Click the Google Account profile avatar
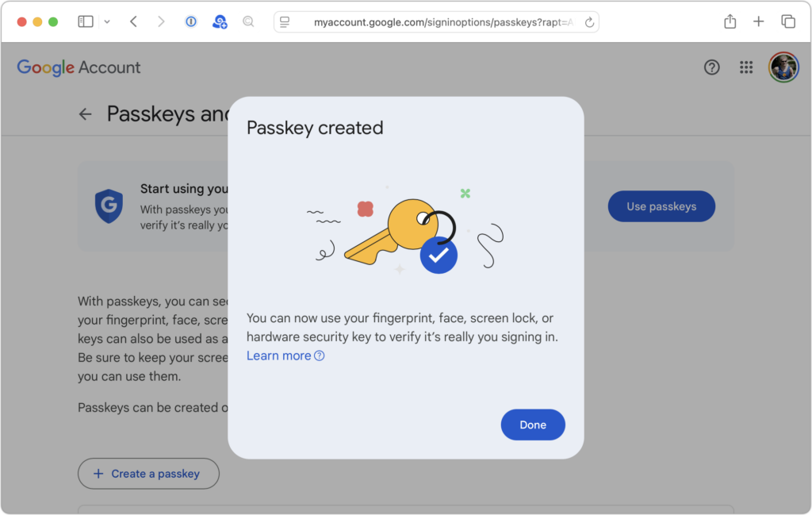The image size is (812, 515). 783,67
